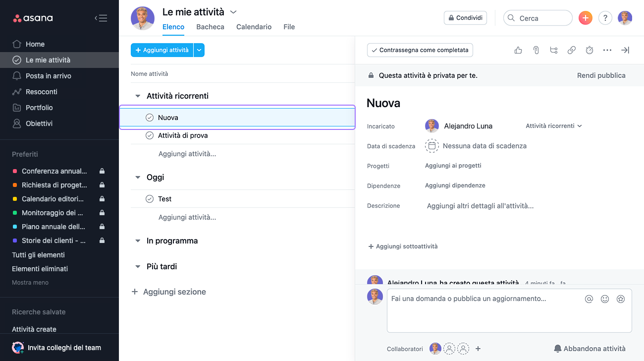
Task: Open Conferenza annual favorite with red dot
Action: pyautogui.click(x=54, y=171)
